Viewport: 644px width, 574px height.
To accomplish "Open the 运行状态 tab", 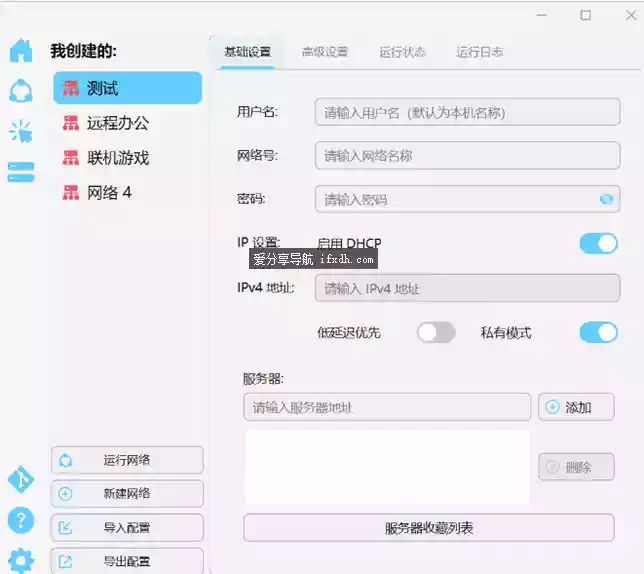I will [402, 52].
